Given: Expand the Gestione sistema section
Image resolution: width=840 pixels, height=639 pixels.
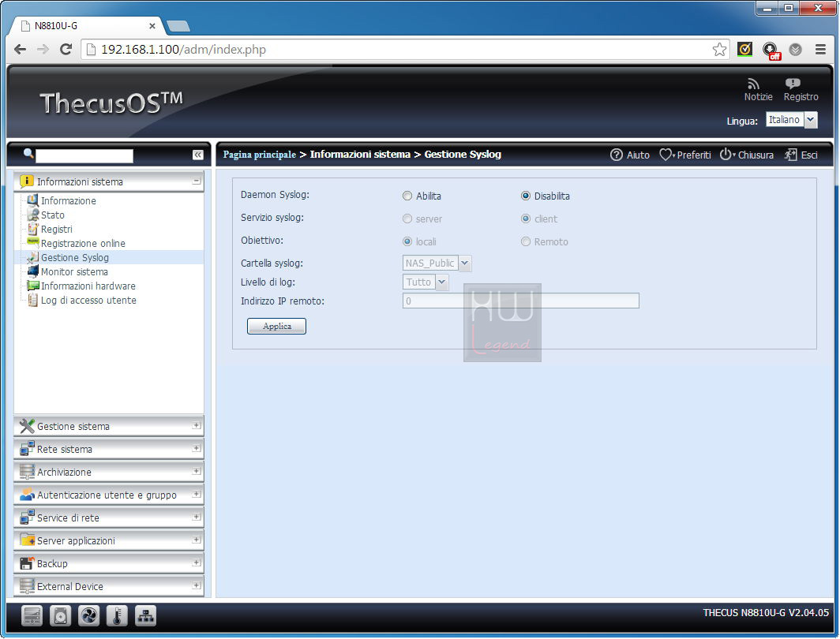Looking at the screenshot, I should click(x=197, y=425).
